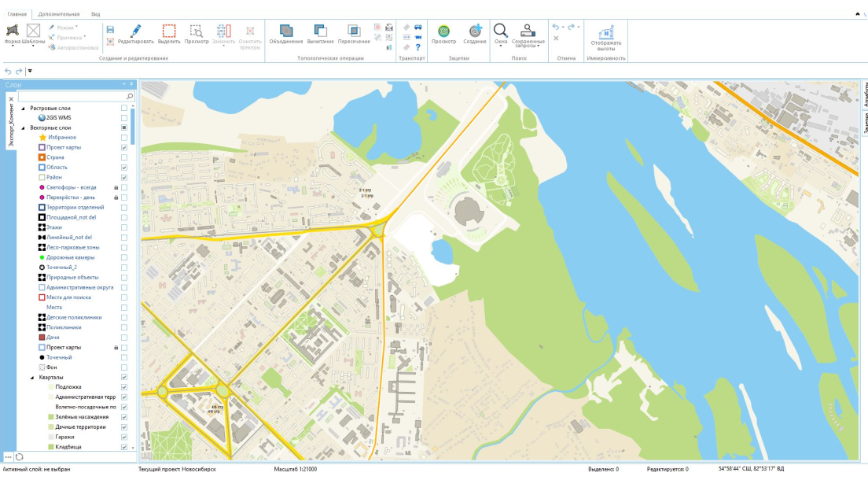
Task: Click the quick-access undo arrow below the ribbon
Action: [8, 71]
